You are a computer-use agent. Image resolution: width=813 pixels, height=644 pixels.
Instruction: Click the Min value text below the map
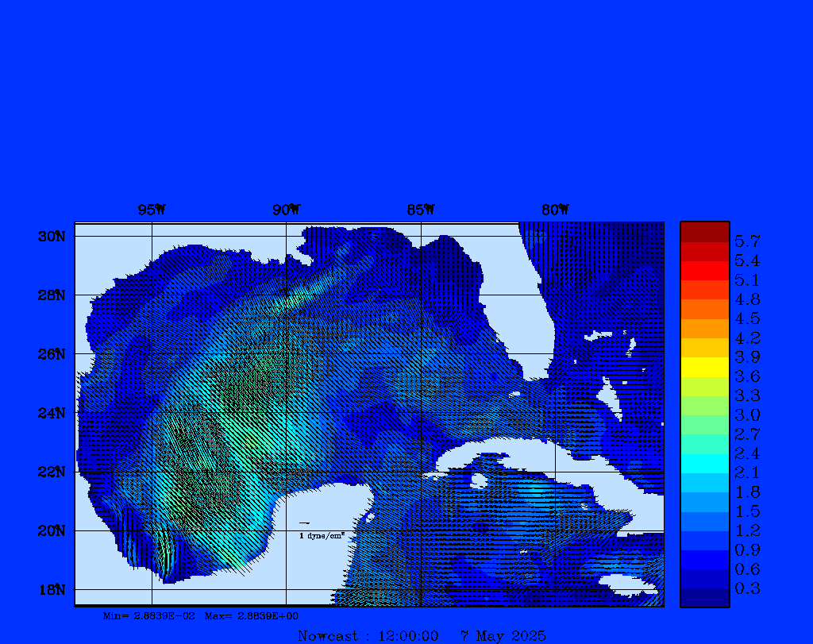pyautogui.click(x=149, y=615)
